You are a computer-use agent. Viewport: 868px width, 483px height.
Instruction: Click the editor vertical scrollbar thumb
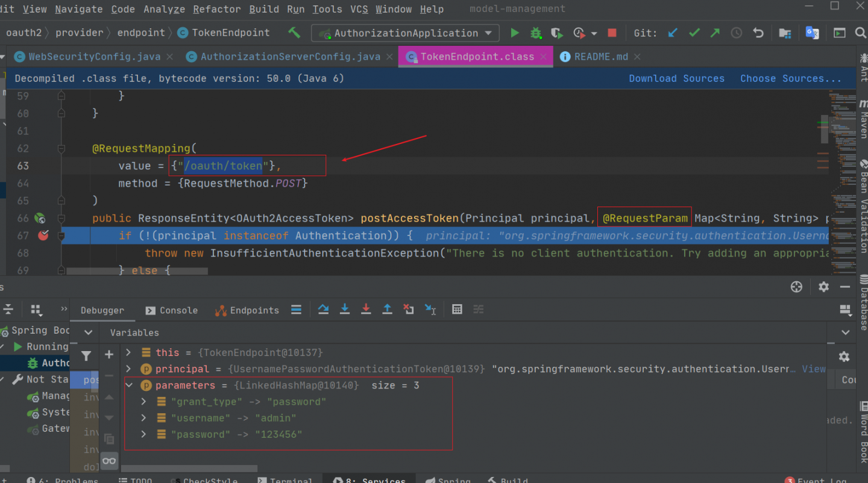click(x=824, y=128)
